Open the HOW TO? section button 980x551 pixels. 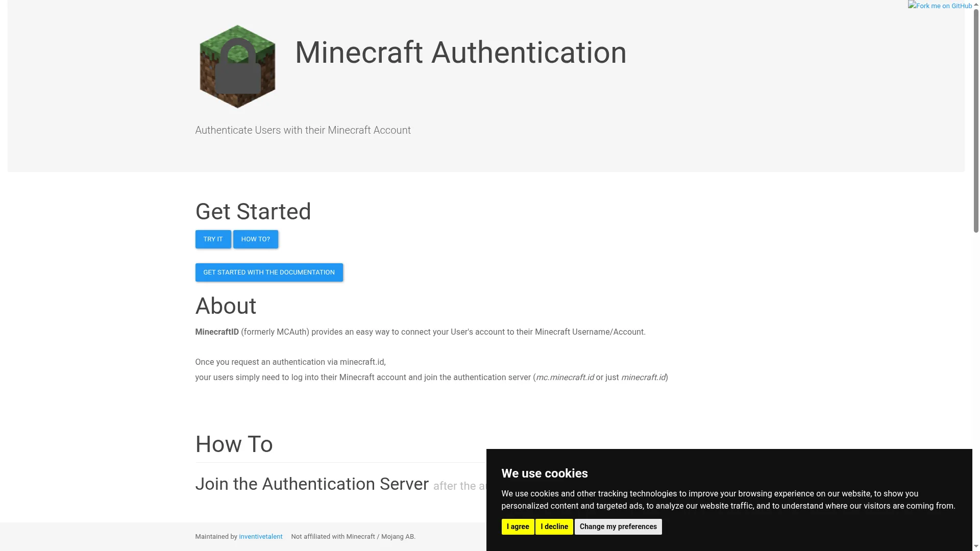[255, 239]
